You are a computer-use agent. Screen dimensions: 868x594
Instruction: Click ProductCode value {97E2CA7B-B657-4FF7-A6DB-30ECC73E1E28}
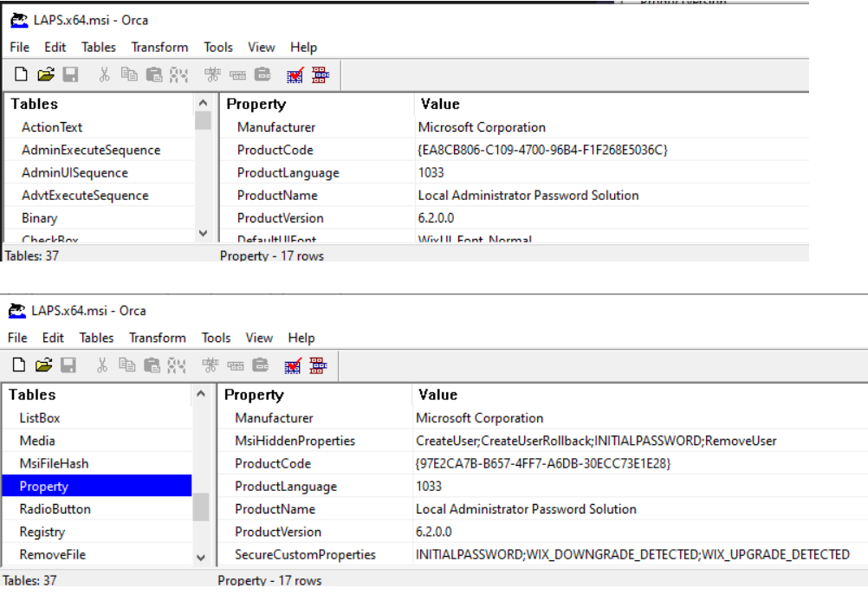coord(542,463)
